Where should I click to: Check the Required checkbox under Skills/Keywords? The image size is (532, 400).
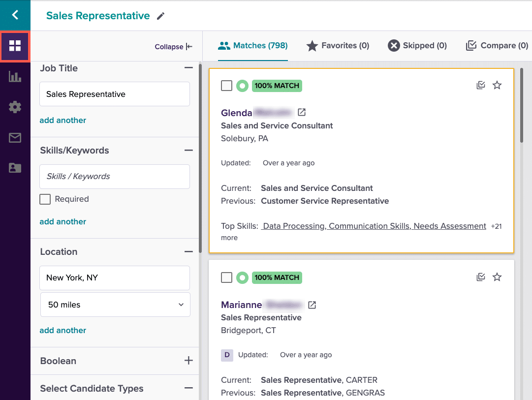45,199
